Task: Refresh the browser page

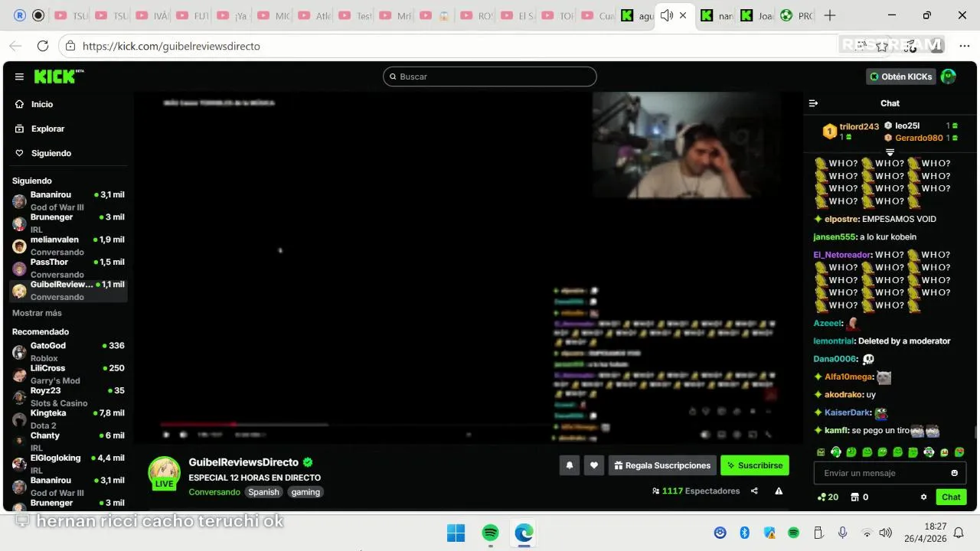Action: pyautogui.click(x=43, y=46)
